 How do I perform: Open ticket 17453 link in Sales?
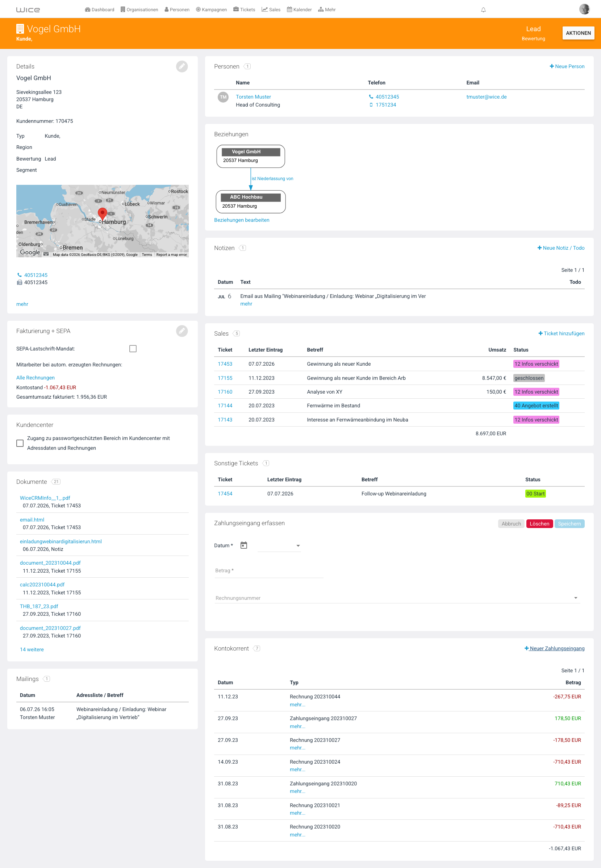click(225, 364)
